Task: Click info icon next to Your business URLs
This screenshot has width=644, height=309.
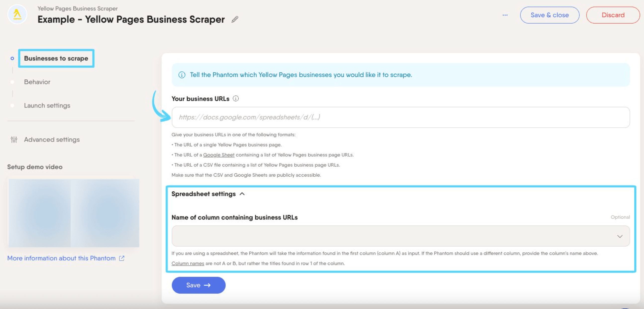Action: pyautogui.click(x=236, y=99)
